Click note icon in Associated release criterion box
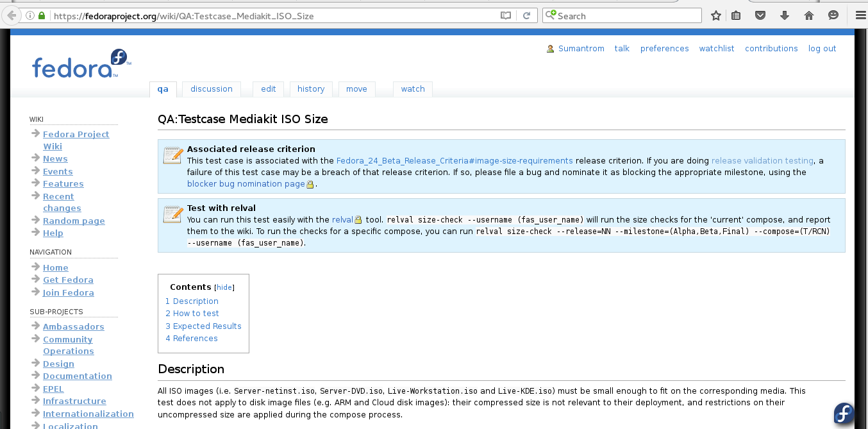The image size is (868, 429). tap(173, 155)
